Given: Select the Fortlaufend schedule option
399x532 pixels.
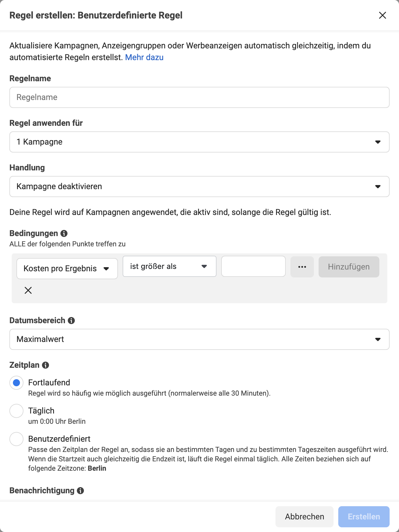Looking at the screenshot, I should coord(16,383).
